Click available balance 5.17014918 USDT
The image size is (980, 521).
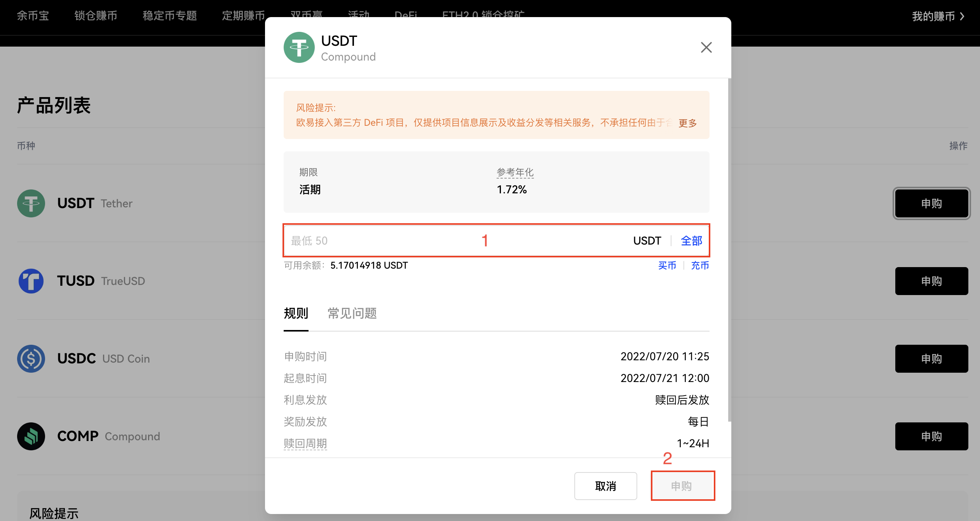click(x=369, y=265)
